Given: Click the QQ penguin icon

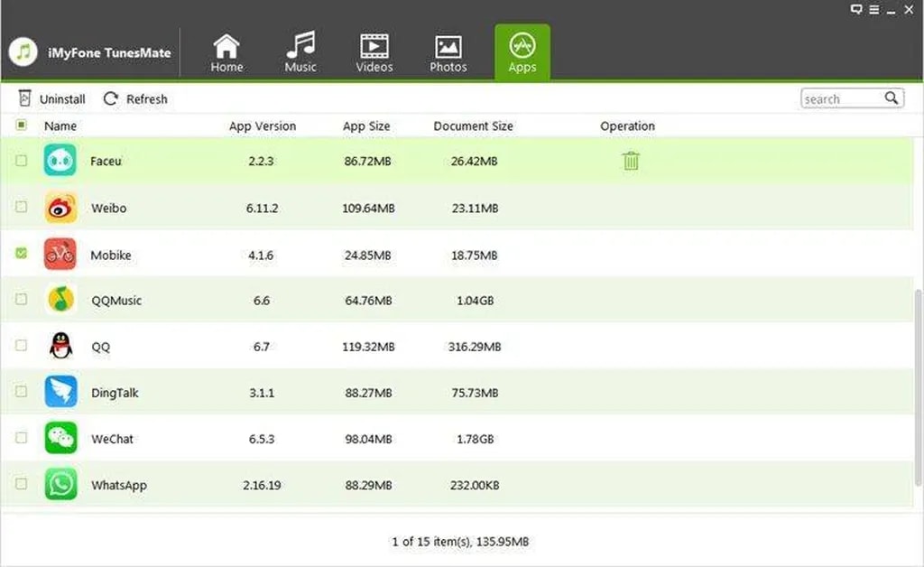Looking at the screenshot, I should [x=60, y=346].
